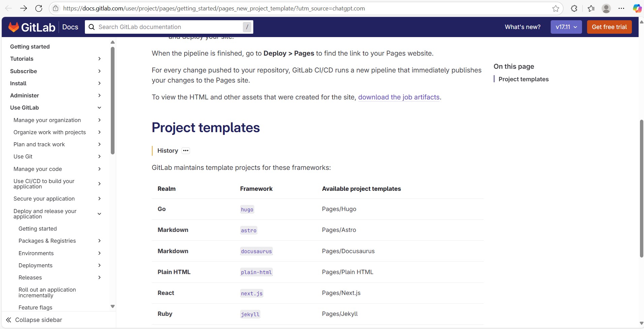Click the search magnifier icon
The height and width of the screenshot is (329, 644).
[92, 27]
